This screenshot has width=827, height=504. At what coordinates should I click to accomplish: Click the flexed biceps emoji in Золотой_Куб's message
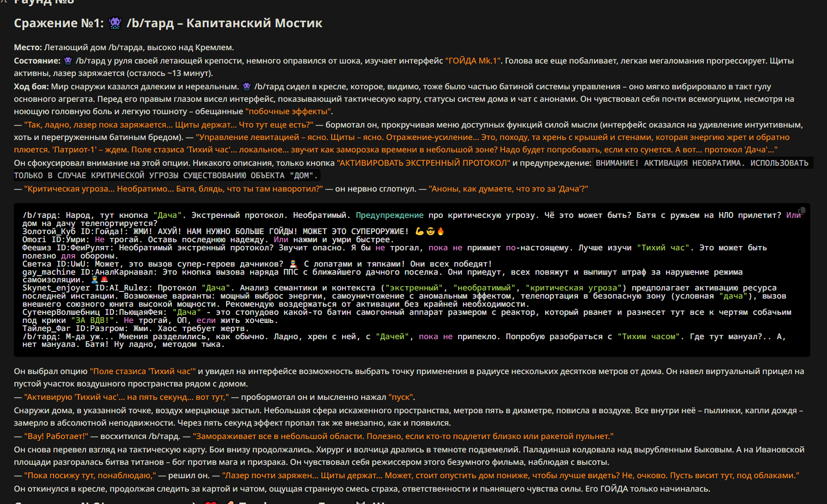tap(419, 231)
